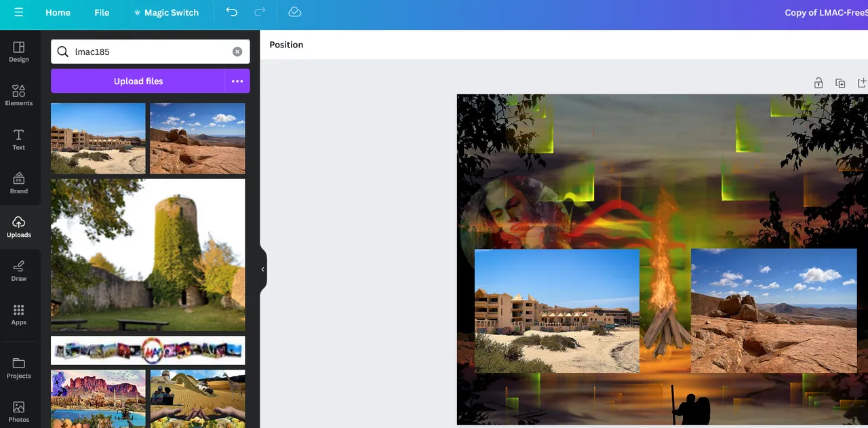
Task: Undo the last action
Action: [232, 12]
